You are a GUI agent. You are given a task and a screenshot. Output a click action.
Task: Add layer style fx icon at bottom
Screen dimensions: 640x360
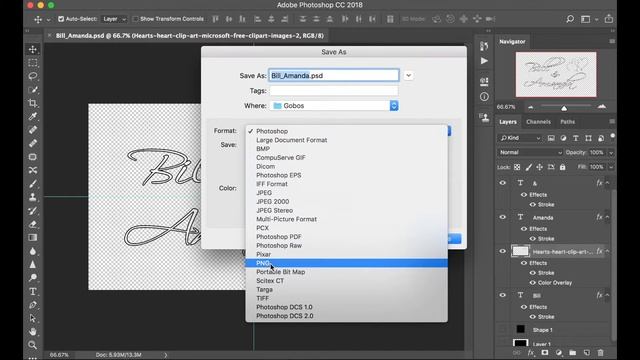coord(531,353)
